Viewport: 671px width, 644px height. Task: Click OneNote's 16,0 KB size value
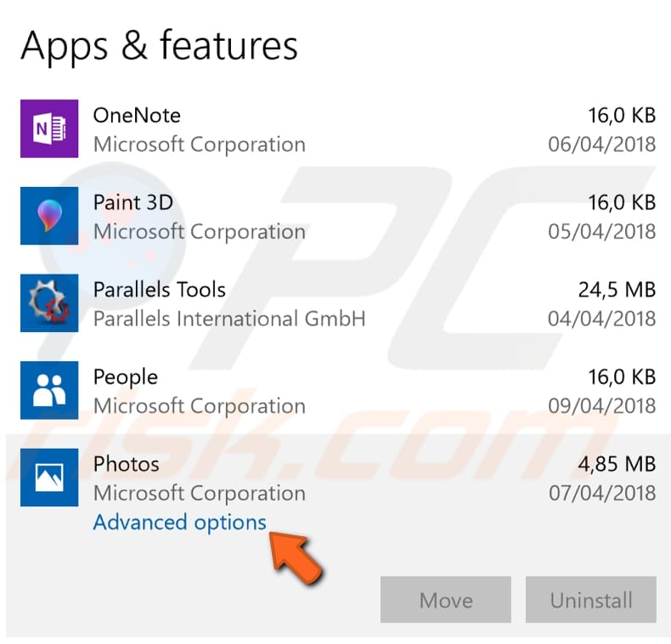622,116
